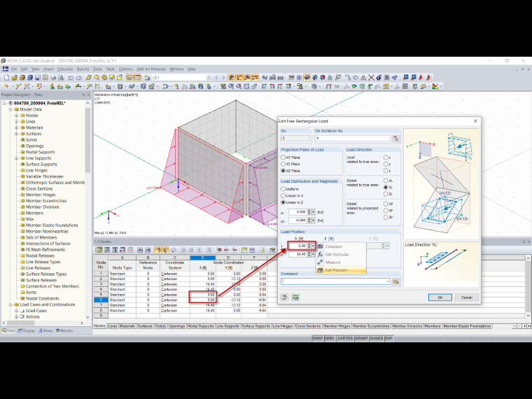The height and width of the screenshot is (399, 532).
Task: Click Cancel in the load dialog
Action: click(467, 297)
